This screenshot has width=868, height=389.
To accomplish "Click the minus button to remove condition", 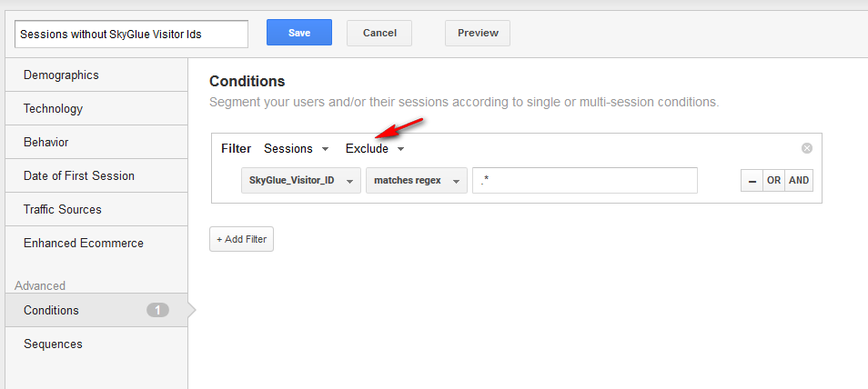I will click(752, 180).
